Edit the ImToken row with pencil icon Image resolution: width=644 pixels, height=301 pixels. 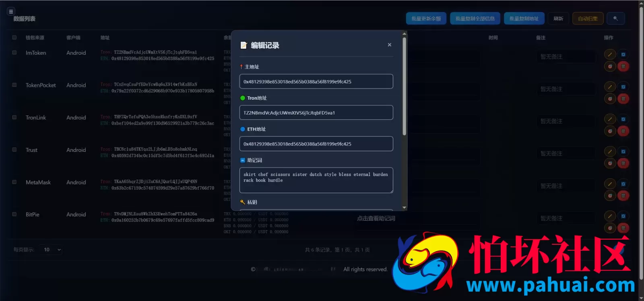(610, 54)
